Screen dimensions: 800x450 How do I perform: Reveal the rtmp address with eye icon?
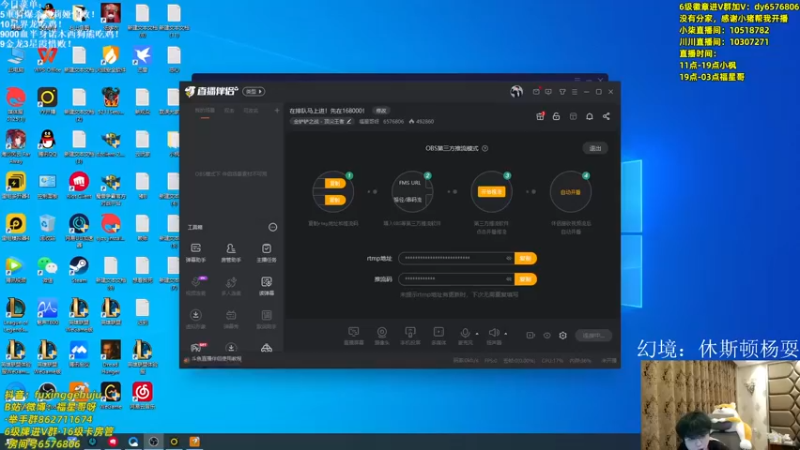point(509,259)
